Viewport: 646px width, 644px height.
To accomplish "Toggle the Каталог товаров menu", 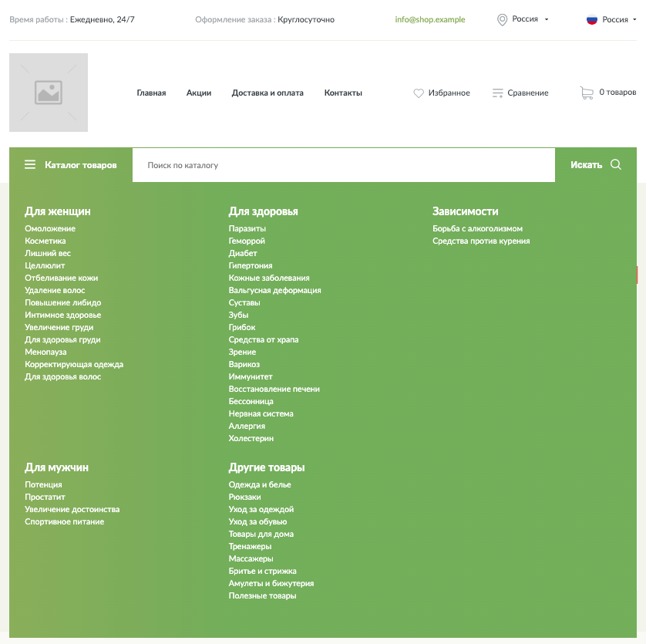I will (x=80, y=165).
